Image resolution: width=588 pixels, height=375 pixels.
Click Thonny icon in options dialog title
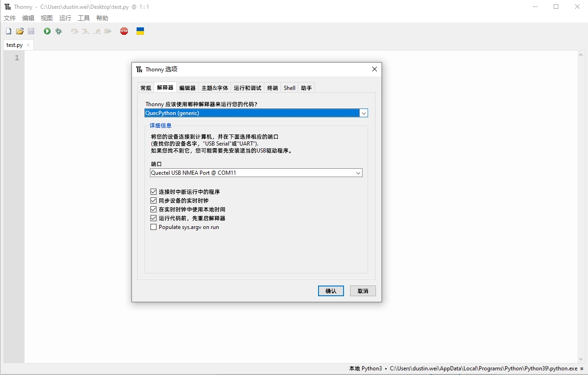point(139,69)
